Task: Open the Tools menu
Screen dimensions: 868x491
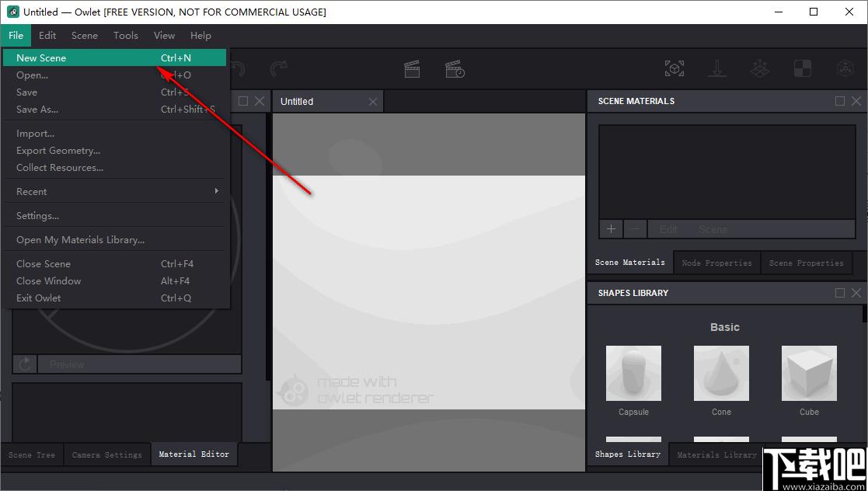Action: [x=126, y=36]
